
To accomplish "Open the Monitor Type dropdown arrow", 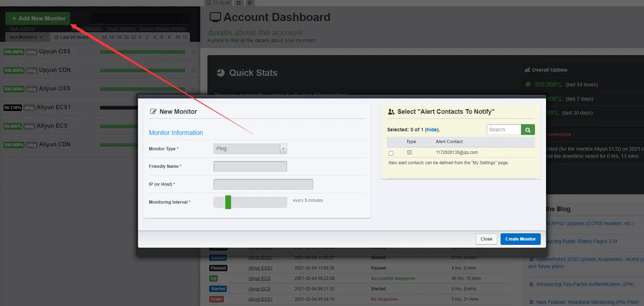I will point(283,149).
